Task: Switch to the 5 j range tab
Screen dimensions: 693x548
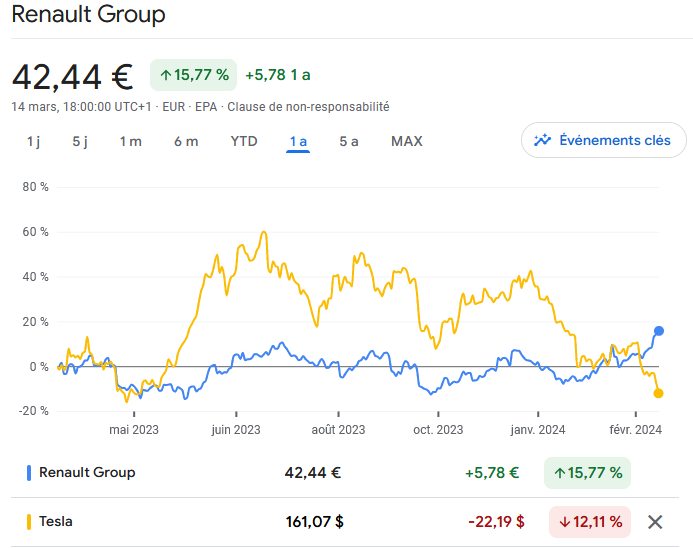Action: coord(80,141)
